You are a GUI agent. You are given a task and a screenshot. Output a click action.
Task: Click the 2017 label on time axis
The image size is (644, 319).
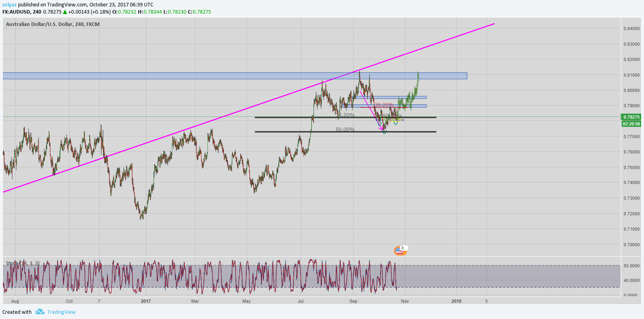(146, 301)
